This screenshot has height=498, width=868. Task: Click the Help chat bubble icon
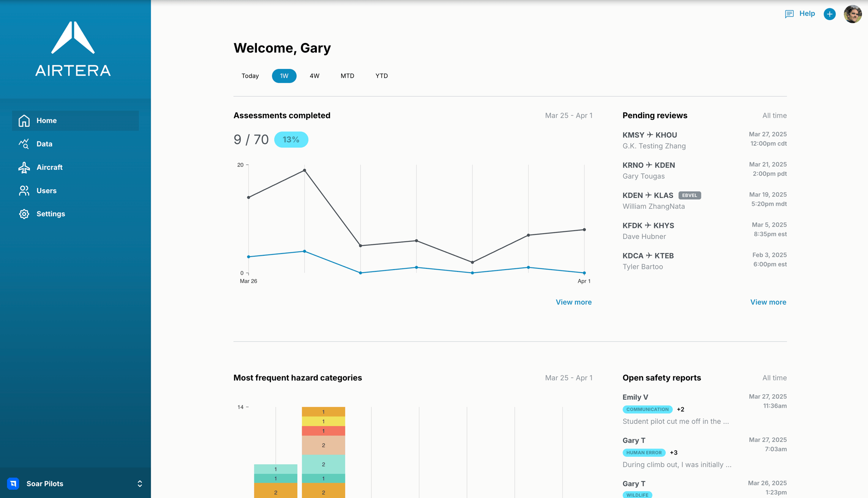789,14
